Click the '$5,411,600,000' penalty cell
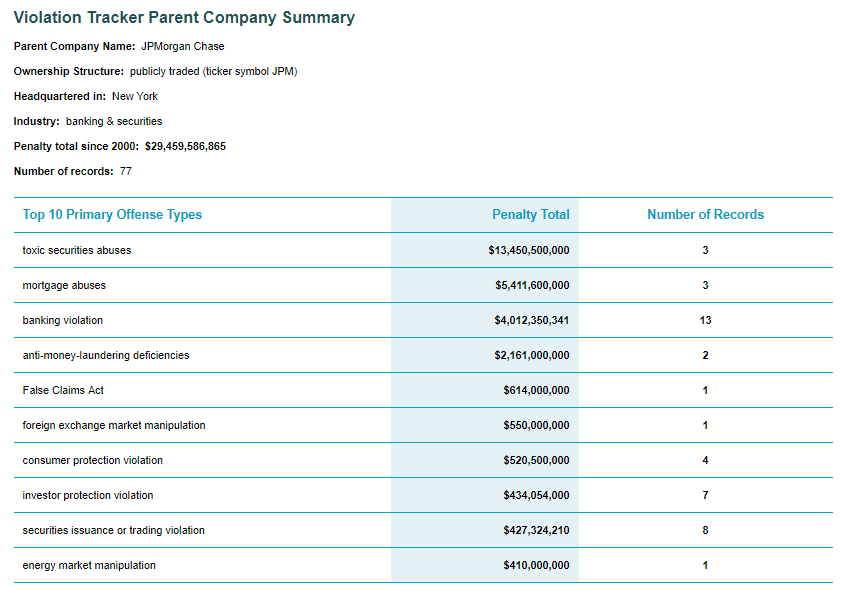The width and height of the screenshot is (848, 596). tap(532, 286)
